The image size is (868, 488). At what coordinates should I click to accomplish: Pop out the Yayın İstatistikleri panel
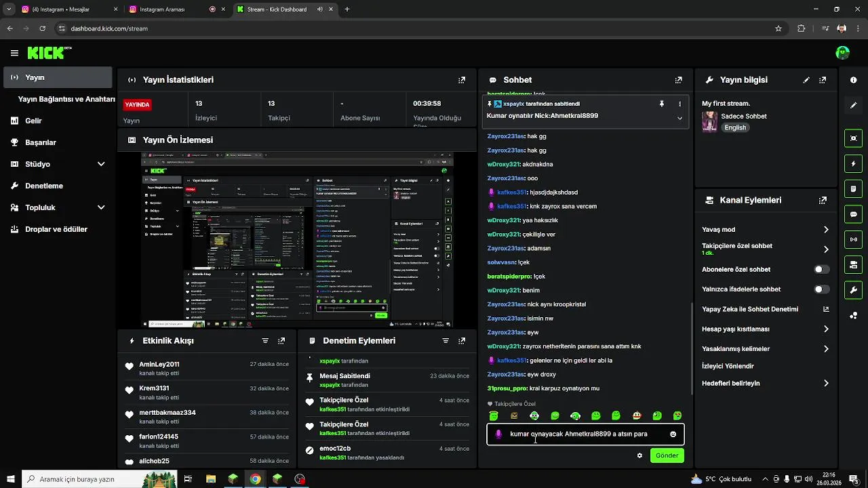tap(462, 80)
